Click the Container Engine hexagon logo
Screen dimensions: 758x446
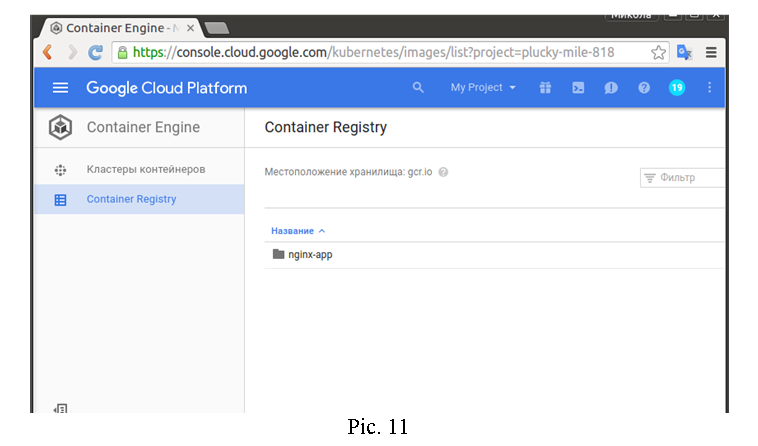click(x=60, y=127)
